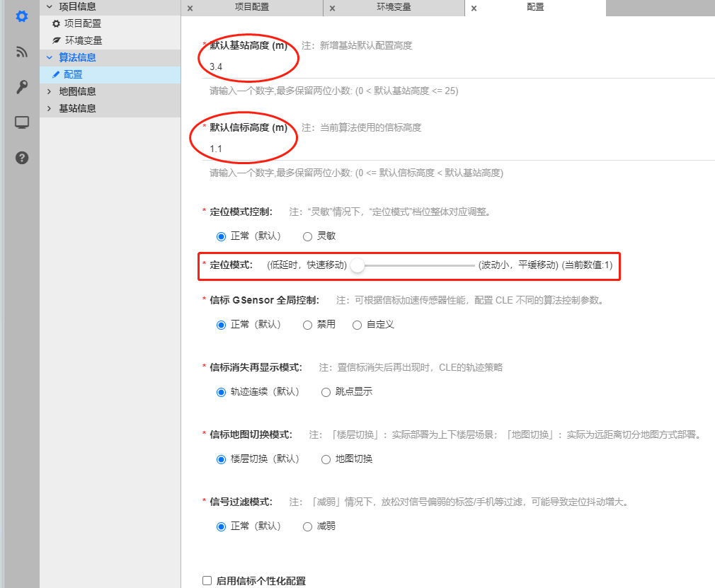The image size is (715, 588).
Task: Open the help question-mark icon
Action: 21,157
